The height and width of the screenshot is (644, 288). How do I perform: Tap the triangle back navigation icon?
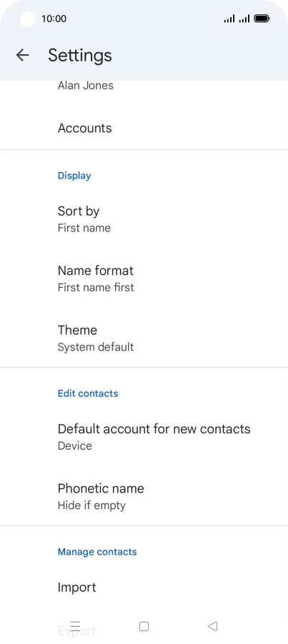click(212, 626)
